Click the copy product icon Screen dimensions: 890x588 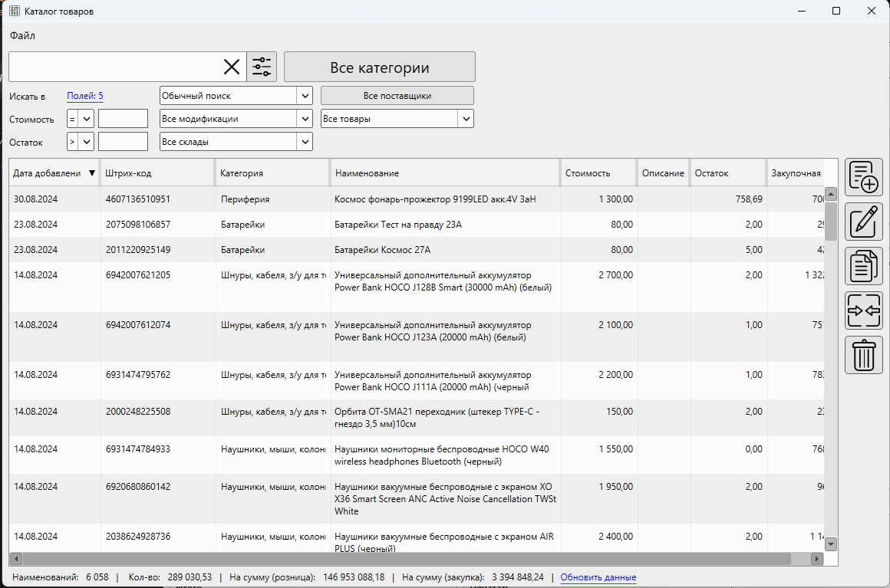coord(863,266)
